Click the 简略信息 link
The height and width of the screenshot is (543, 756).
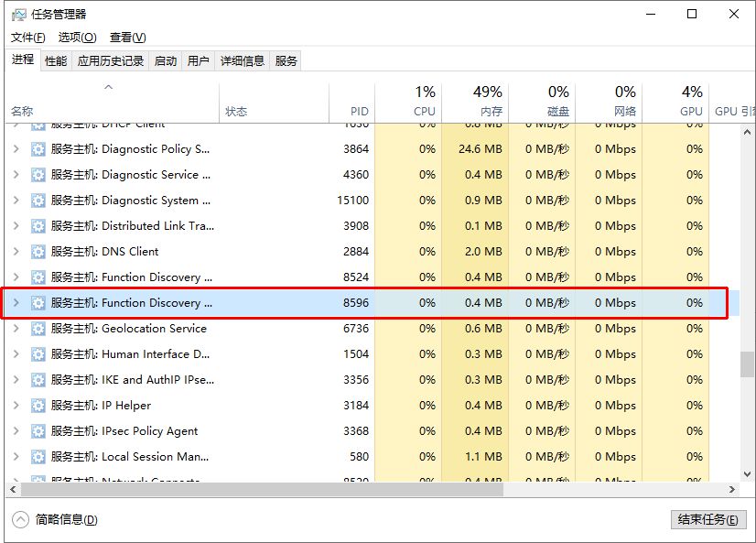66,519
